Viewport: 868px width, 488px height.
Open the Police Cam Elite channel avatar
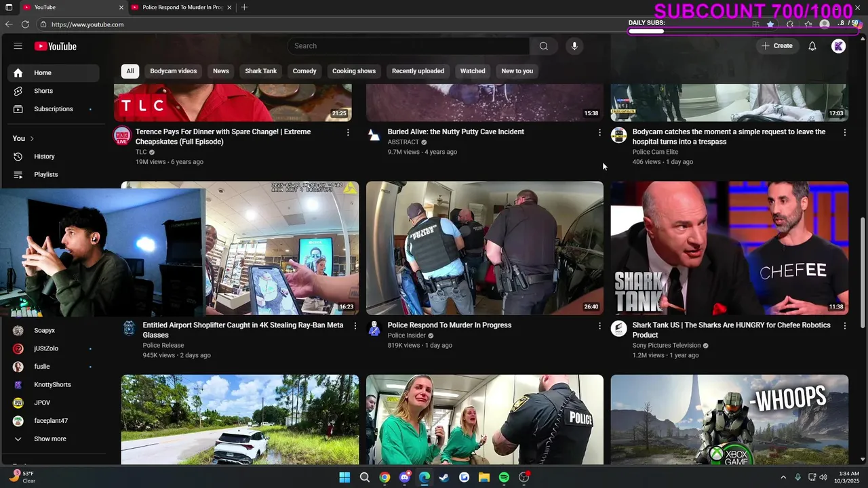618,136
